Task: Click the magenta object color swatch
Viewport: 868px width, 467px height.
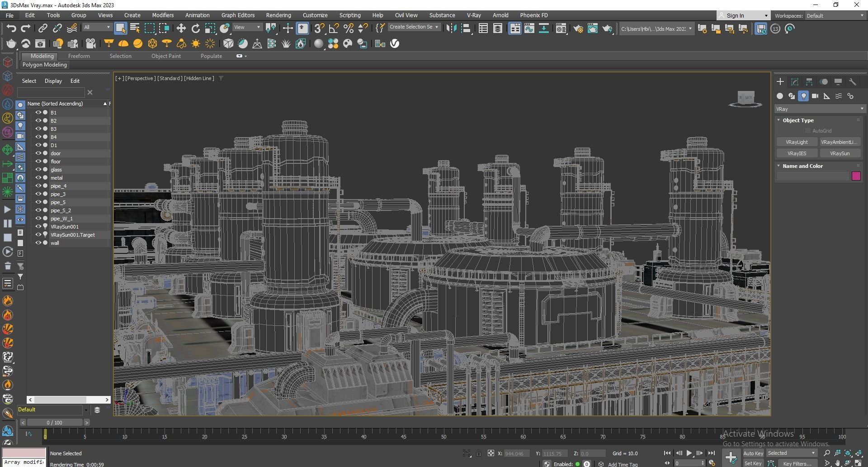Action: 856,176
